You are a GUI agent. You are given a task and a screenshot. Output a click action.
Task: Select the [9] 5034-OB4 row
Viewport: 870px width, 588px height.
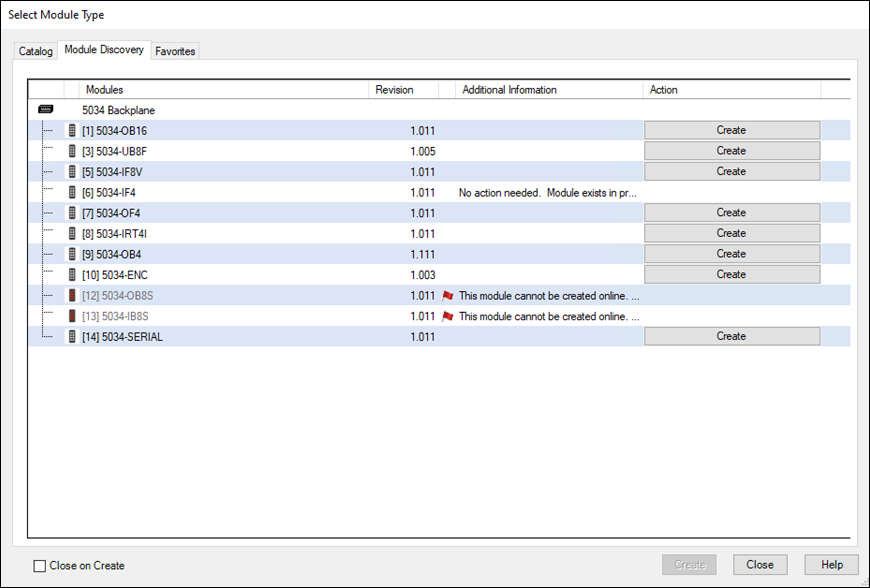pyautogui.click(x=439, y=254)
